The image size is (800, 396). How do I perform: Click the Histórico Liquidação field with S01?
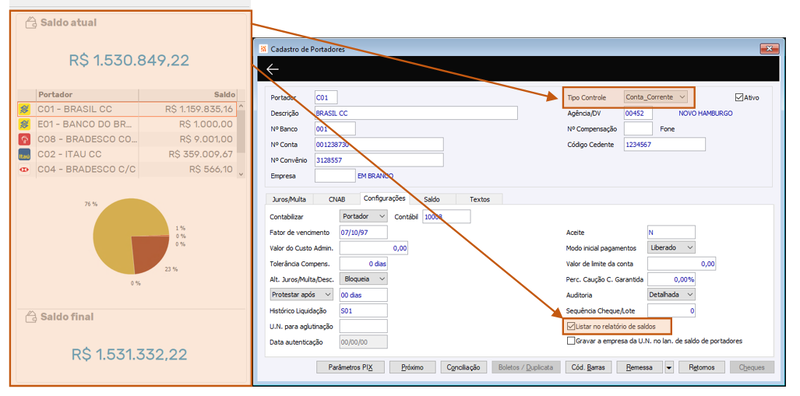(363, 310)
